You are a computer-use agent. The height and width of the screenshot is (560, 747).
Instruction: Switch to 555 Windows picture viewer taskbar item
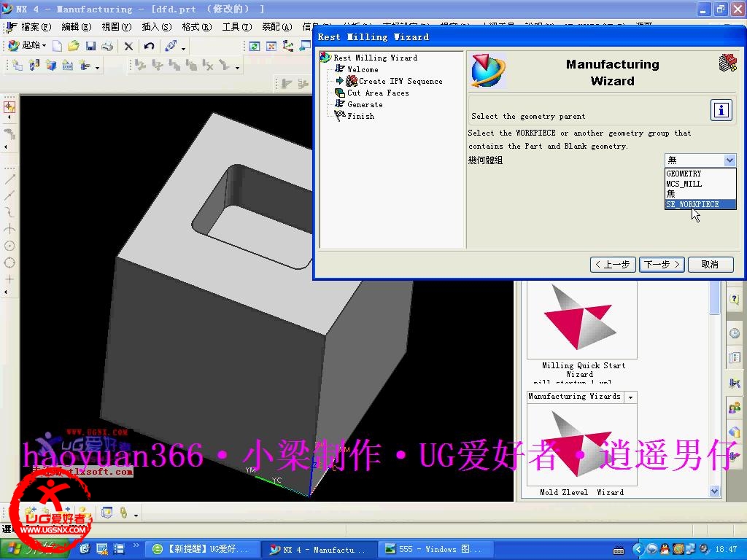coord(435,549)
